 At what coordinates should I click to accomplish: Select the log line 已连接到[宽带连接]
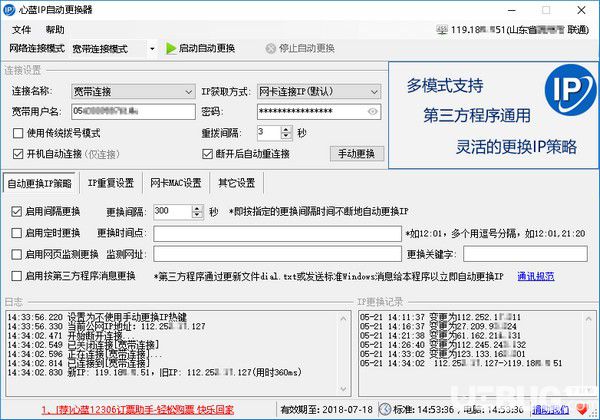pyautogui.click(x=79, y=363)
